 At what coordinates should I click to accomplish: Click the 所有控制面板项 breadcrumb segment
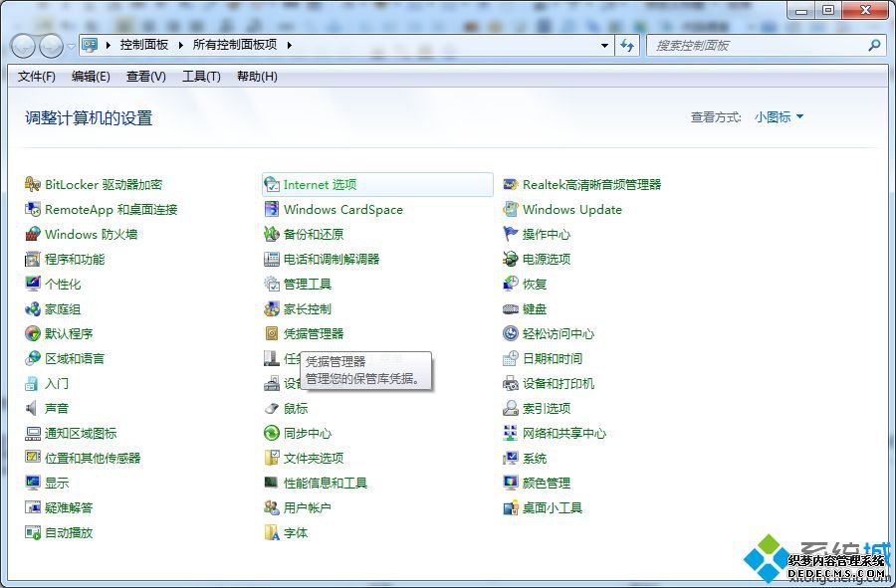click(x=235, y=45)
